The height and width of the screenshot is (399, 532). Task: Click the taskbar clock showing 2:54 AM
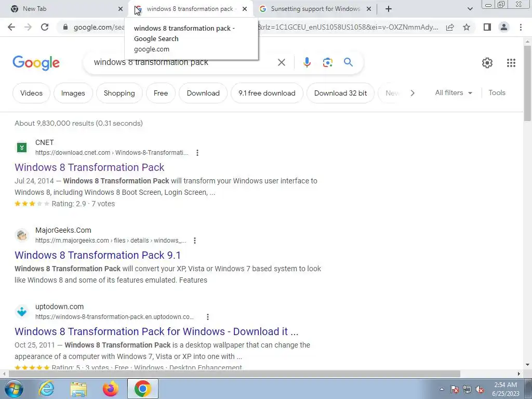point(506,389)
